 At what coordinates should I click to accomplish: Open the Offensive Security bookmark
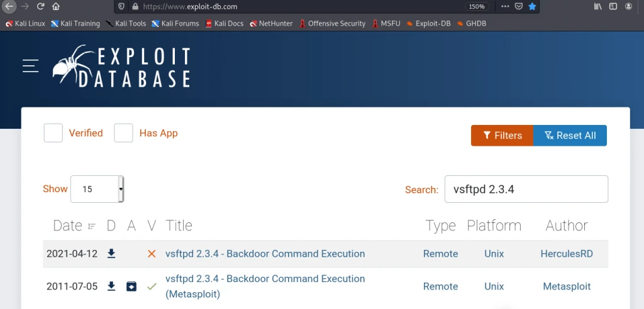[x=332, y=23]
